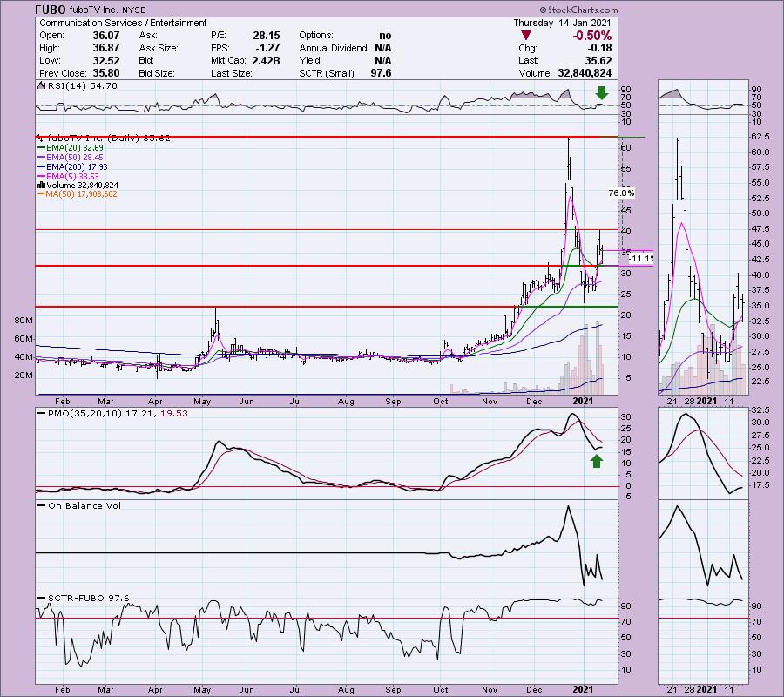Screen dimensions: 784x697
Task: Click the Volume 32,840,824 legend entry
Action: coord(78,185)
